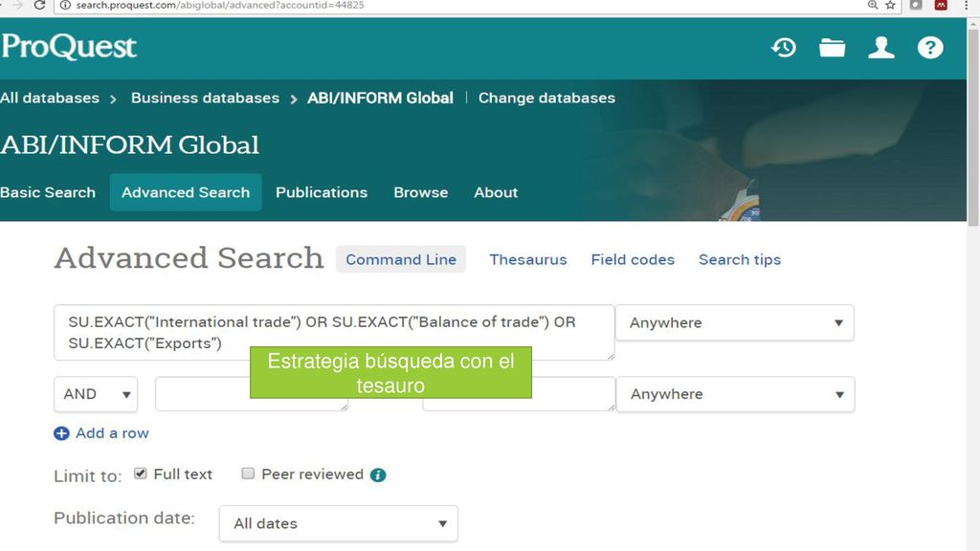
Task: Click the plus icon beside Add a row
Action: [x=61, y=433]
